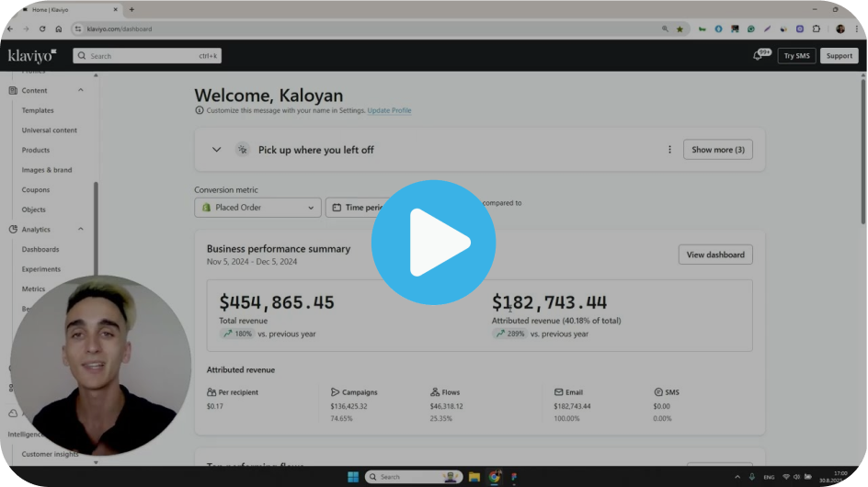Click the Klaviyo logo
The image size is (868, 487).
click(x=32, y=55)
